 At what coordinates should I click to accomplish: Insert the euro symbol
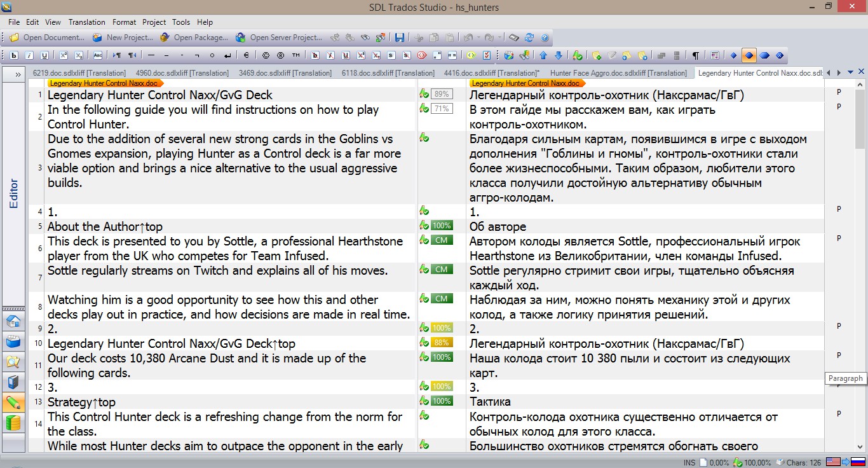(x=247, y=55)
